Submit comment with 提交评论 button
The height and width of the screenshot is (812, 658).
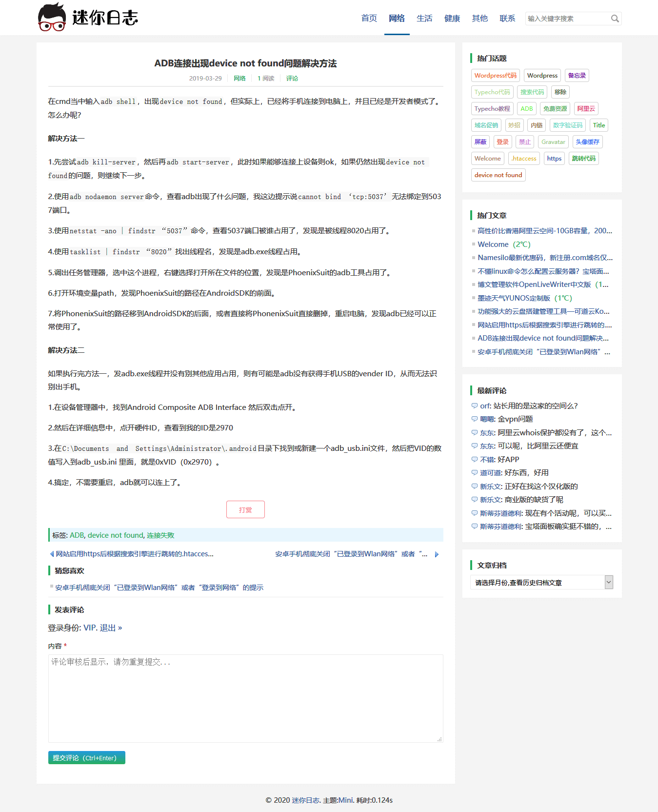tap(86, 758)
